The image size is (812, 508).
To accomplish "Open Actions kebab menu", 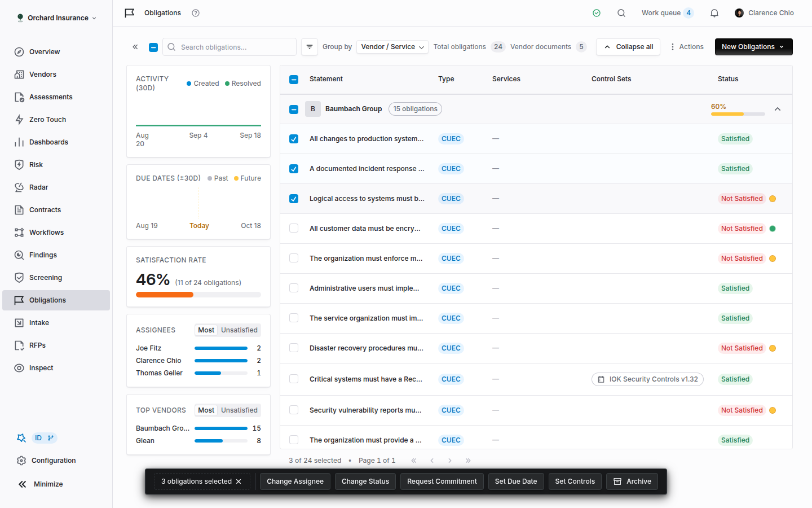I will click(x=686, y=47).
